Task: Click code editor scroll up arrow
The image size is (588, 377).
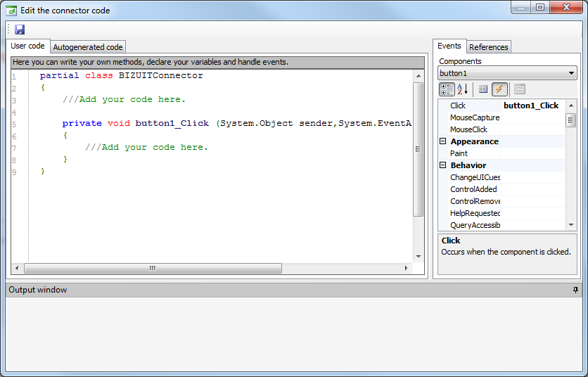Action: [x=418, y=76]
